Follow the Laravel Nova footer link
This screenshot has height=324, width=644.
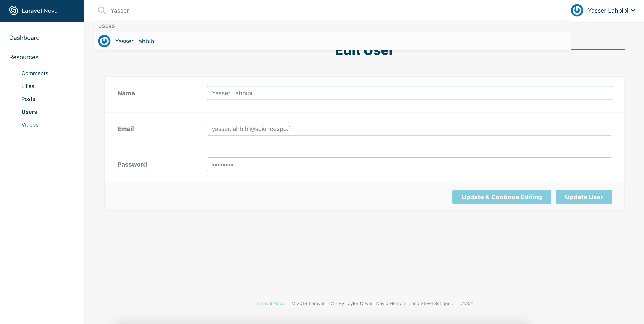270,303
